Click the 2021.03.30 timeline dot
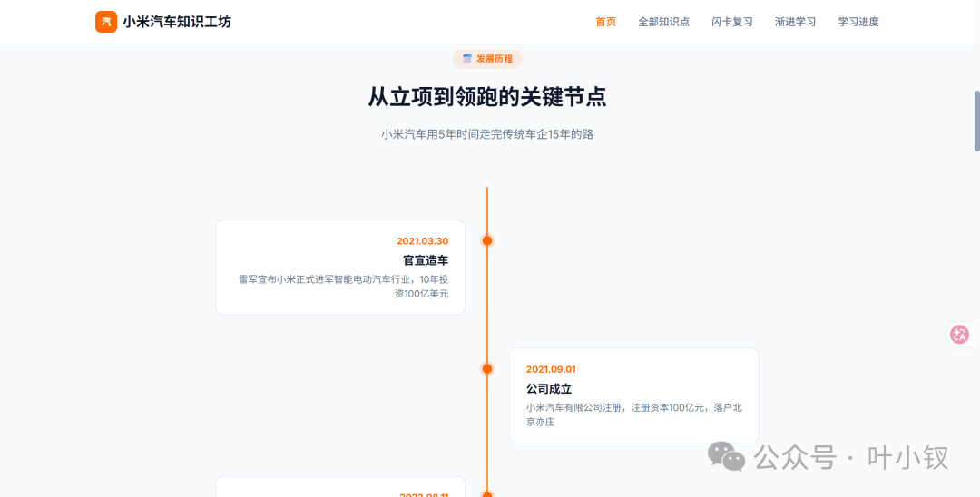 click(x=487, y=240)
